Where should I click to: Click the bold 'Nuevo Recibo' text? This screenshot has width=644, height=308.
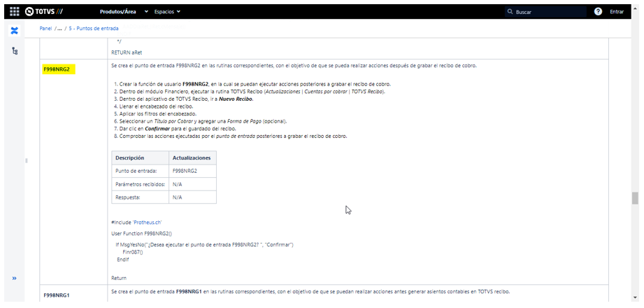[x=236, y=99]
